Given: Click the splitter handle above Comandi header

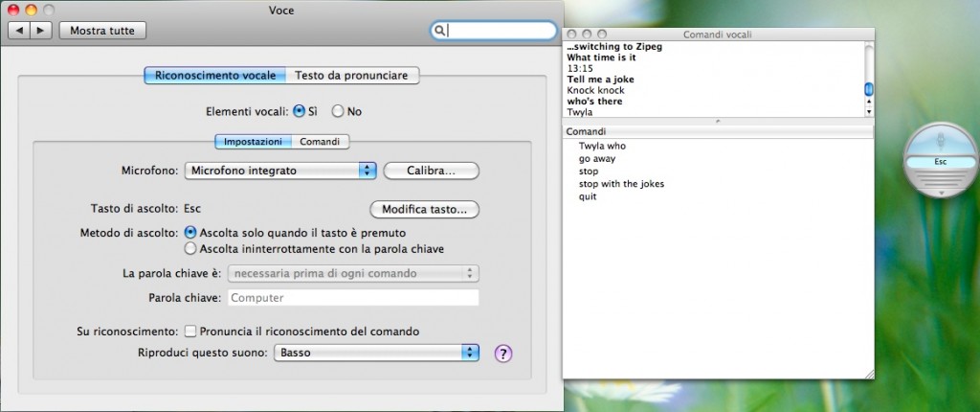Looking at the screenshot, I should [718, 122].
